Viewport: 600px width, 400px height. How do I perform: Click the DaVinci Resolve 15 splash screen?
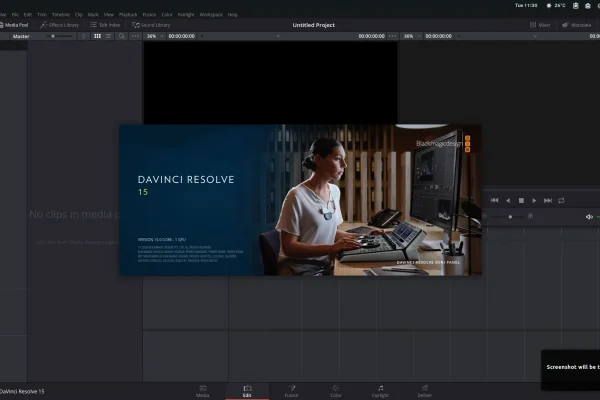[301, 200]
